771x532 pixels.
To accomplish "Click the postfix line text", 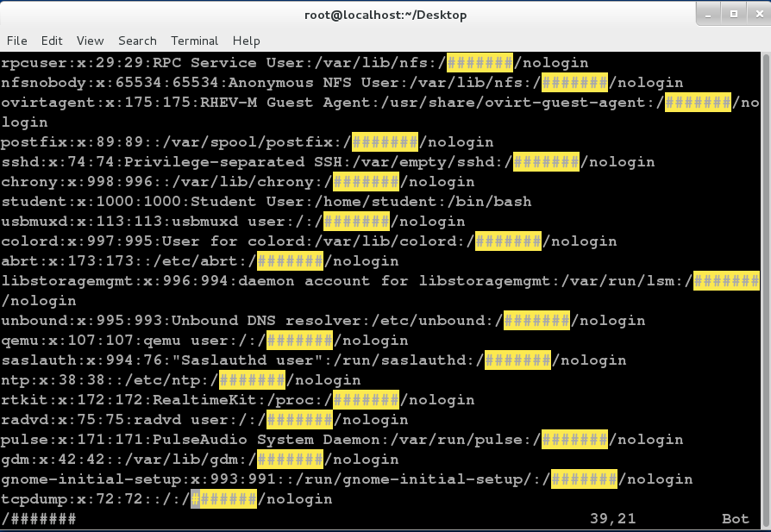I will (248, 142).
